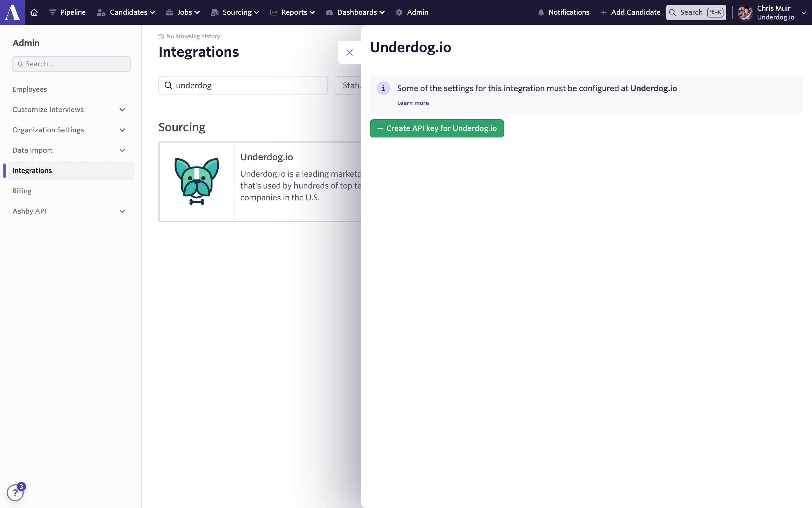
Task: Click the plus icon beside Add Candidate
Action: click(x=604, y=12)
